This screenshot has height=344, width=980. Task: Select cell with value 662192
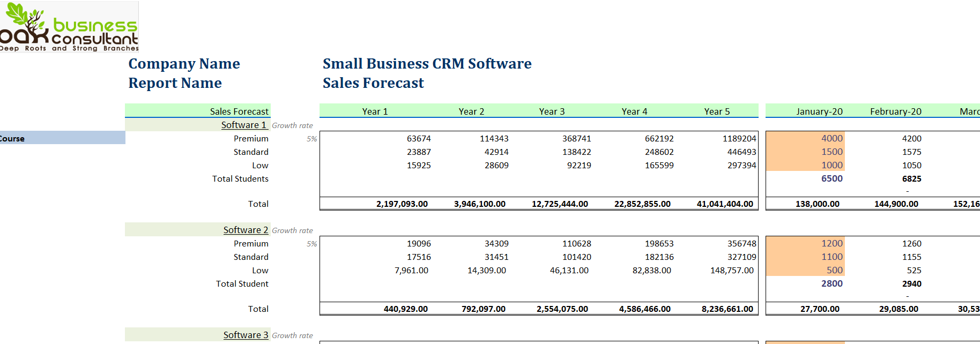pyautogui.click(x=659, y=138)
